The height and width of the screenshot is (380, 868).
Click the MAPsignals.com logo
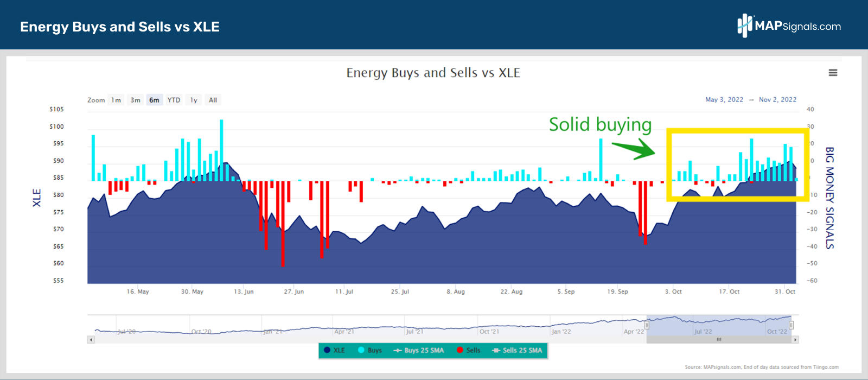pos(789,26)
